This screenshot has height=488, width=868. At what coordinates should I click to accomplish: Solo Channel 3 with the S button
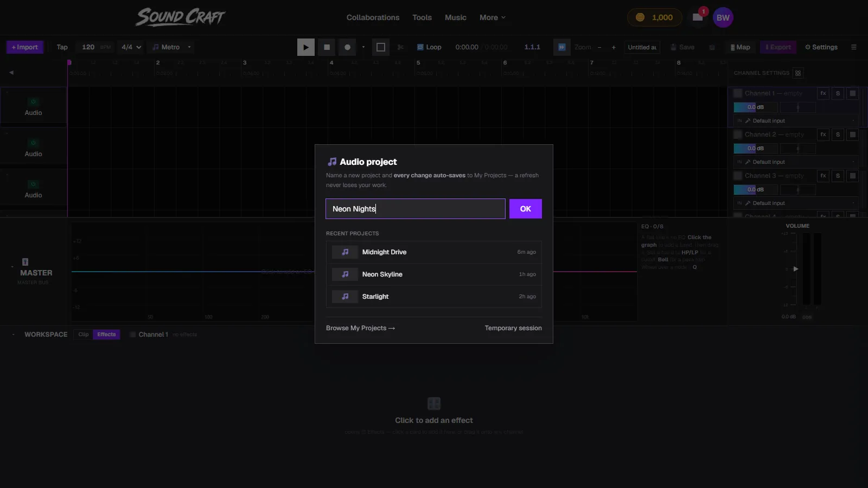(x=838, y=176)
